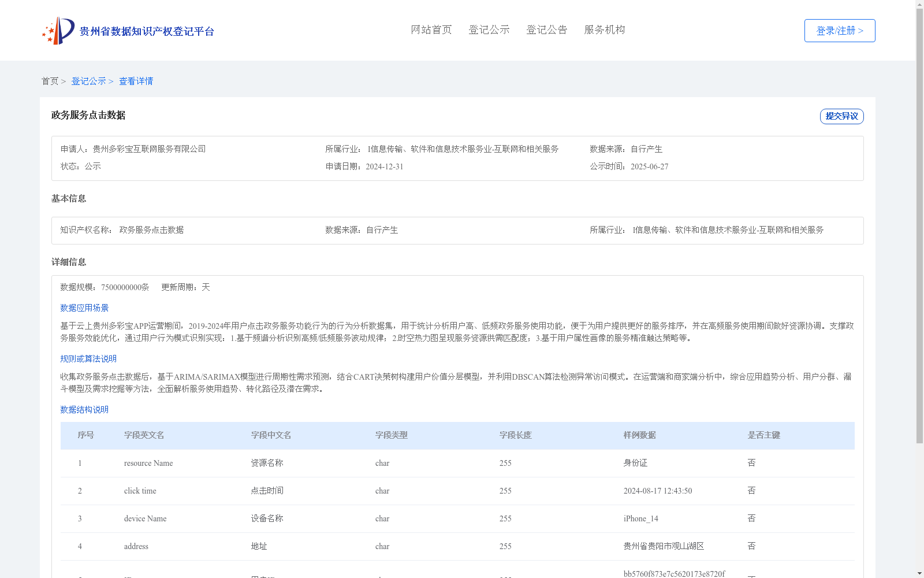Click 字段长度 column header
Screen dimensions: 924x578
click(516, 435)
